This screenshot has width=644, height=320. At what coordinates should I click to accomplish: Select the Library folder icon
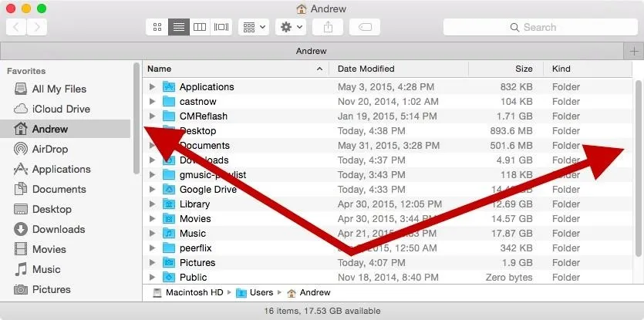pos(169,204)
